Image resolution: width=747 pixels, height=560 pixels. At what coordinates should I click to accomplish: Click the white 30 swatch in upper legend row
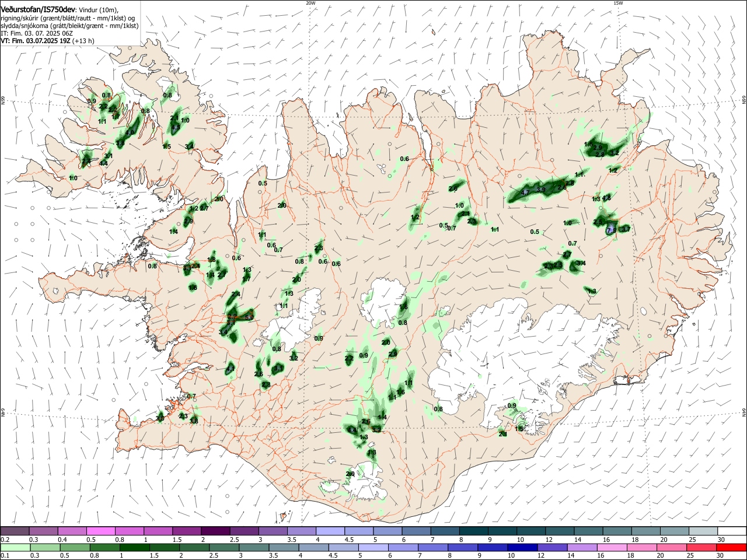pos(732,531)
